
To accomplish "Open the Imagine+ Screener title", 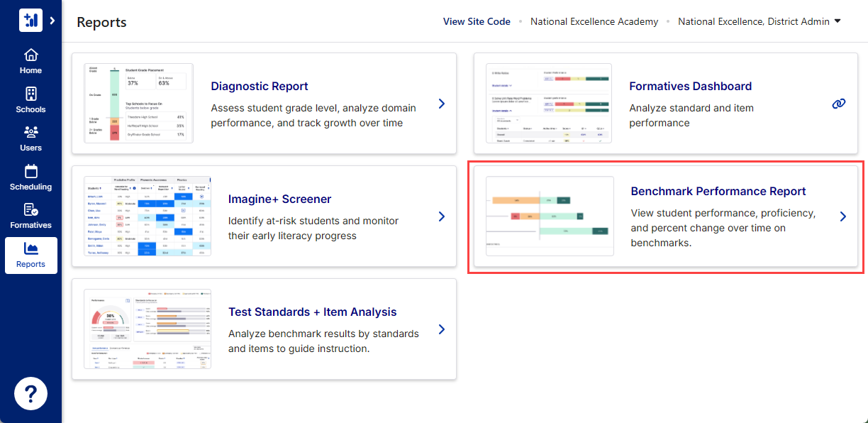I will pos(279,199).
